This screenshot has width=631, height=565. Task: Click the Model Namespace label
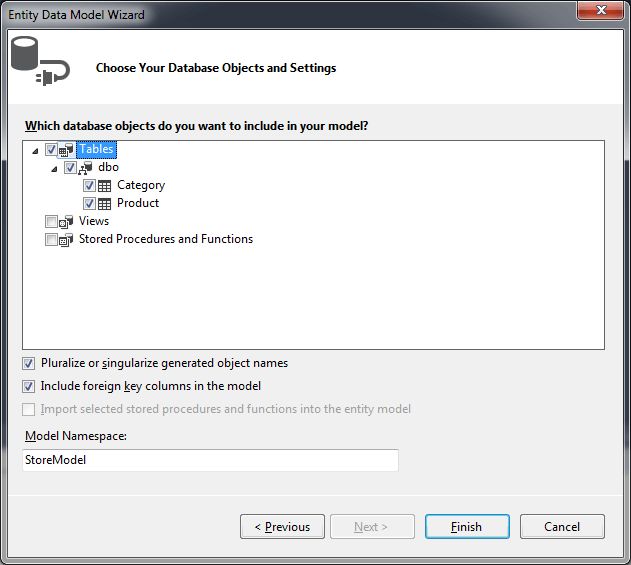76,436
